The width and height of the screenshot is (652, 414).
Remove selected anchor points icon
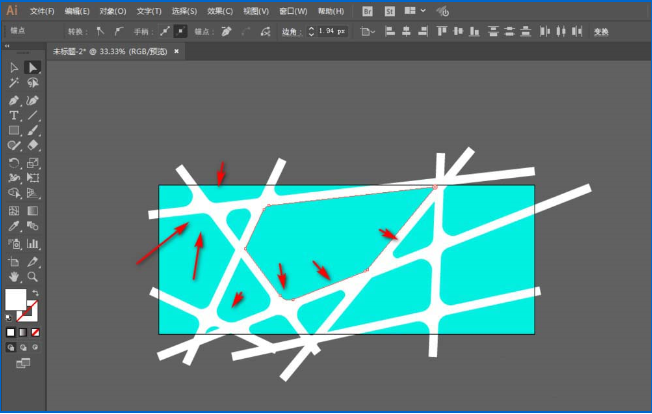tap(227, 31)
